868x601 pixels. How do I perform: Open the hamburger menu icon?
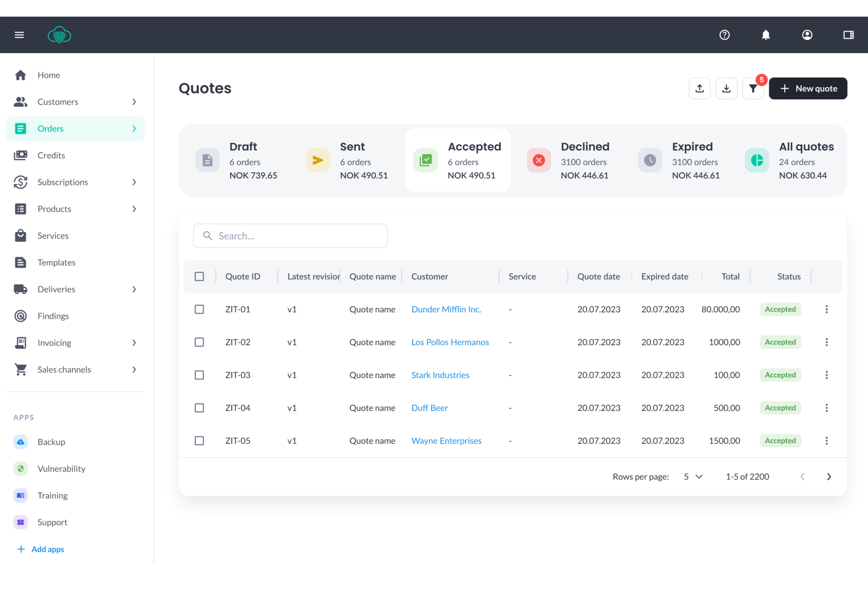pyautogui.click(x=19, y=35)
